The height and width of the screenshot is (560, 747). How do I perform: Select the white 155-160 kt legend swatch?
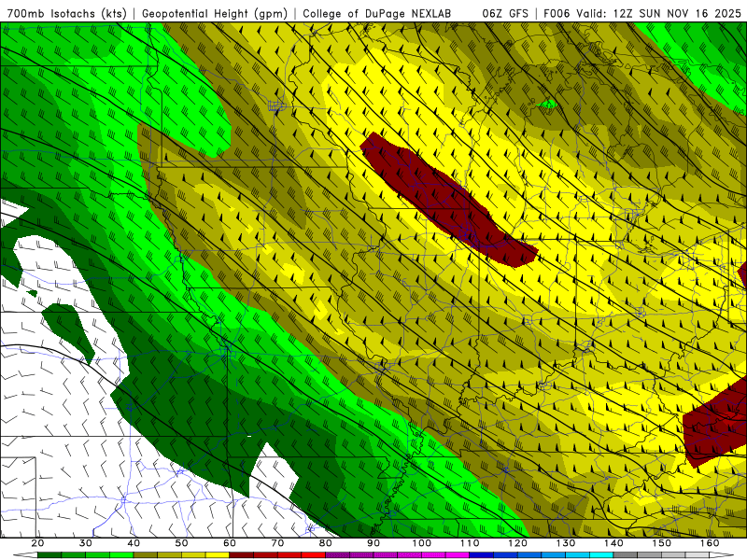tap(698, 555)
